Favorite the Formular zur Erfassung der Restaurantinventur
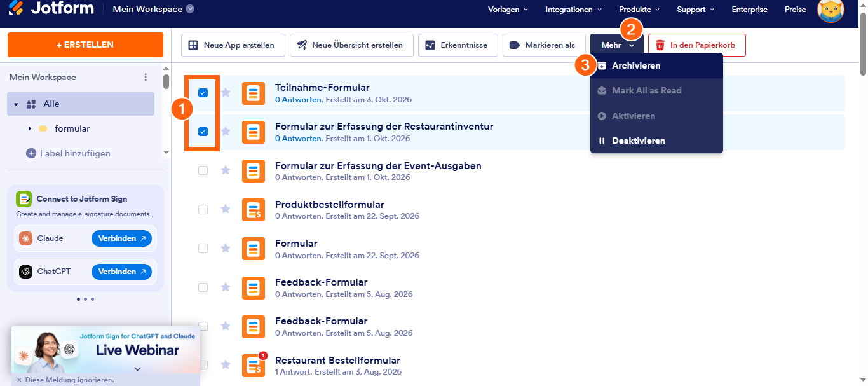868x386 pixels. 225,132
